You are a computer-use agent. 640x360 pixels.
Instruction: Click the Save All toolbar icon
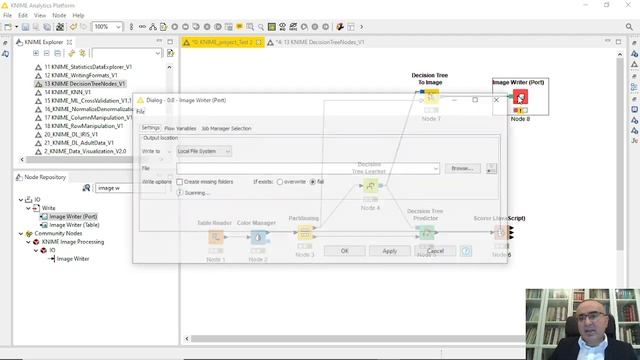click(x=47, y=27)
